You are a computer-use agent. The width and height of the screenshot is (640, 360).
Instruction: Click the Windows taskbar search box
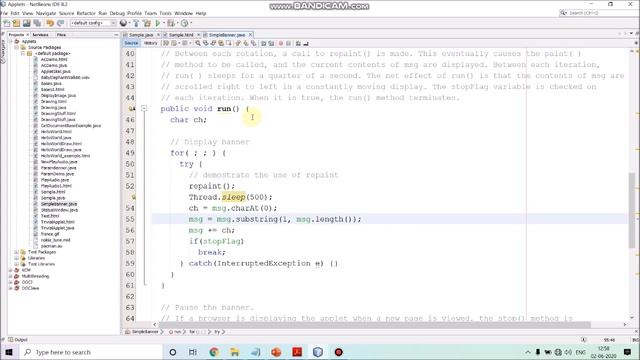[92, 352]
